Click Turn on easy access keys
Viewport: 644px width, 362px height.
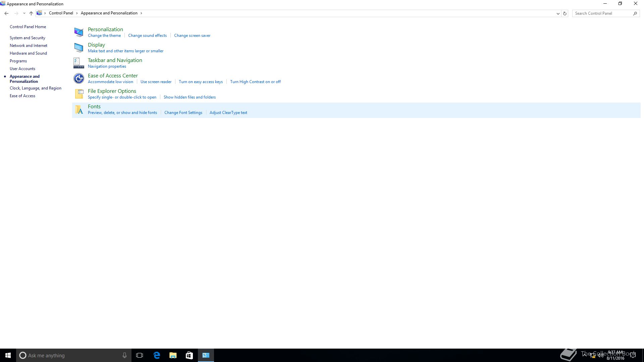pyautogui.click(x=201, y=82)
